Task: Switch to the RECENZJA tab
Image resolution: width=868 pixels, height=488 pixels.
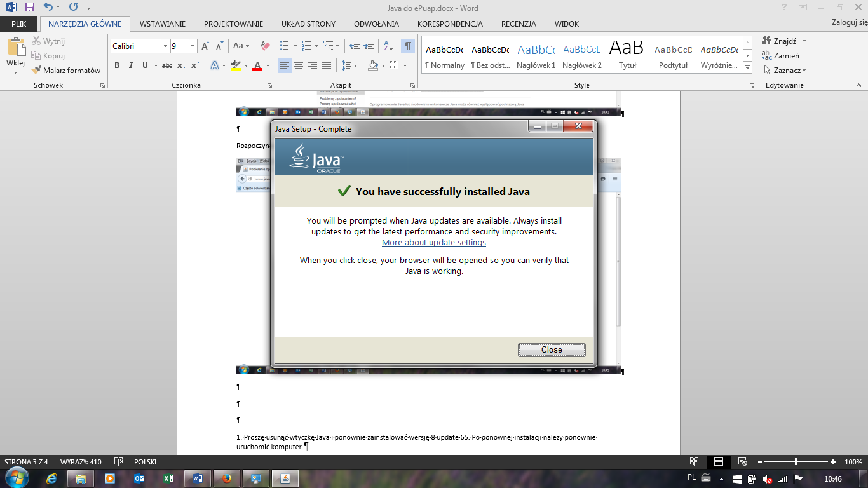Action: 519,24
